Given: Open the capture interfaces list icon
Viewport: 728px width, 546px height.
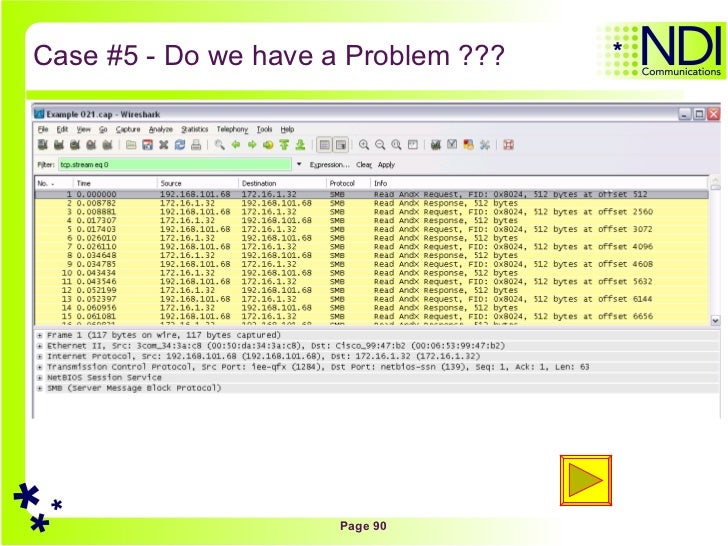Looking at the screenshot, I should 43,145.
